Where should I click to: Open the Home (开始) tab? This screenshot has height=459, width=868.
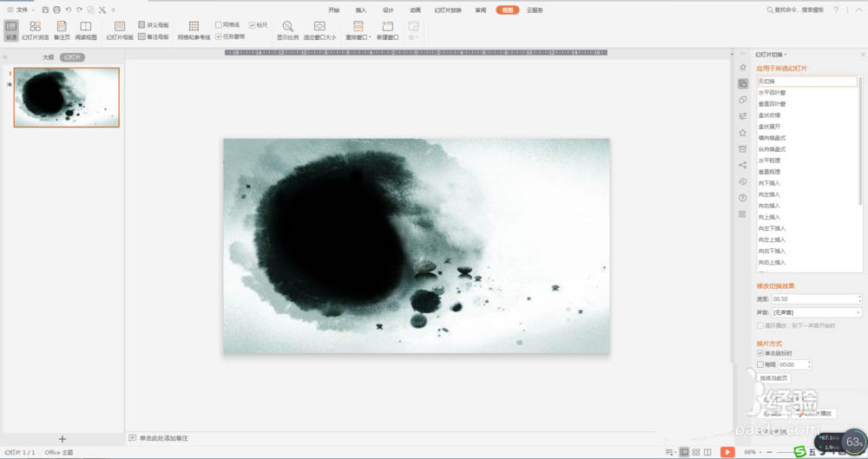point(334,10)
